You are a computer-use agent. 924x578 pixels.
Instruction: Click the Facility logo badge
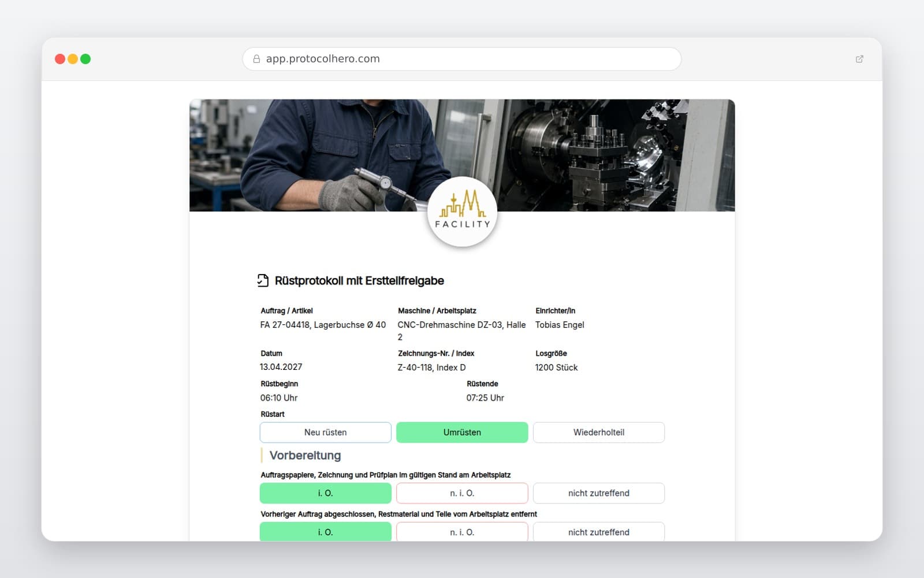point(462,212)
